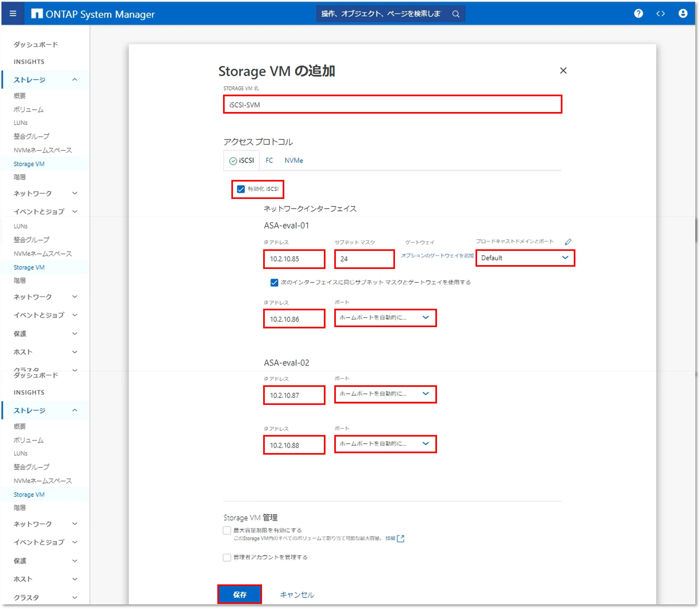Enable the 管理者アカウントを管理する checkbox
The height and width of the screenshot is (609, 700).
[x=227, y=558]
